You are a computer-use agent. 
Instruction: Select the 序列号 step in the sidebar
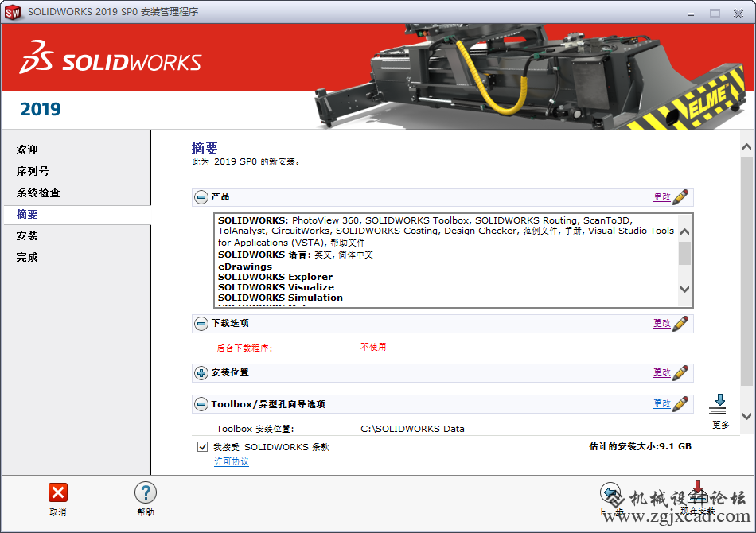pos(33,171)
